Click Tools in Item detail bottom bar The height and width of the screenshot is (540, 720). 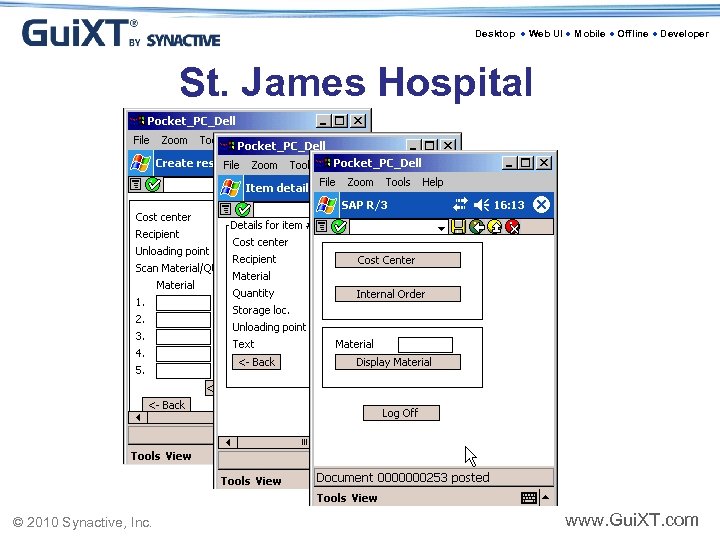[x=235, y=481]
